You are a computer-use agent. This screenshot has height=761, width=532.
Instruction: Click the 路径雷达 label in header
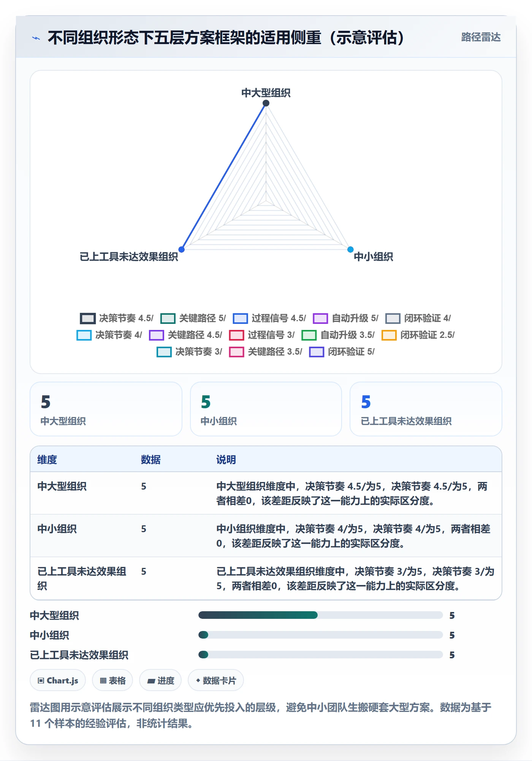click(x=481, y=37)
